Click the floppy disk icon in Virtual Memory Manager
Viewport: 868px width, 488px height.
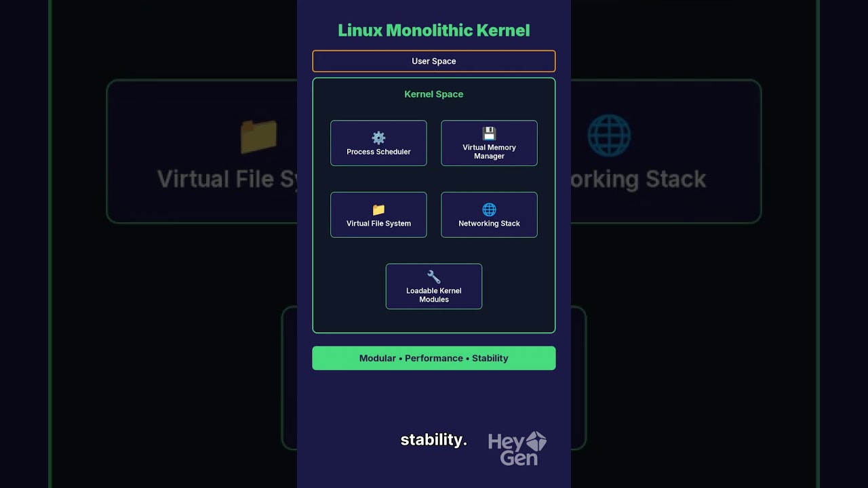click(x=489, y=134)
